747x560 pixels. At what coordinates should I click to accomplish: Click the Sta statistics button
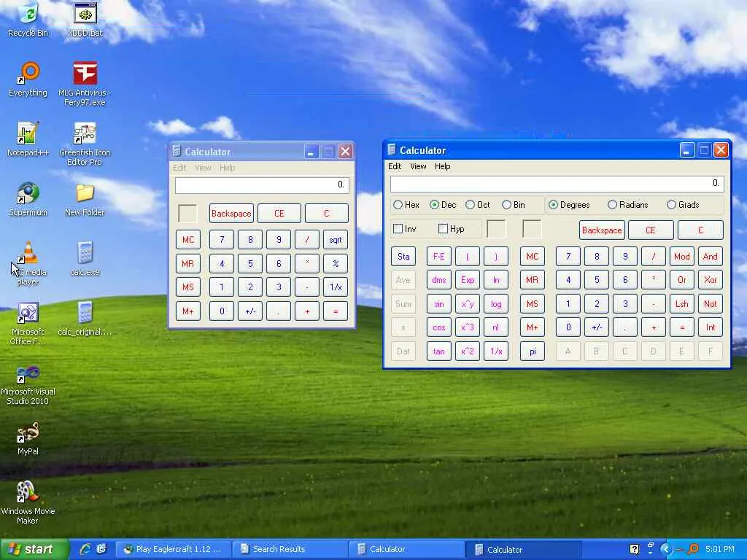tap(403, 256)
